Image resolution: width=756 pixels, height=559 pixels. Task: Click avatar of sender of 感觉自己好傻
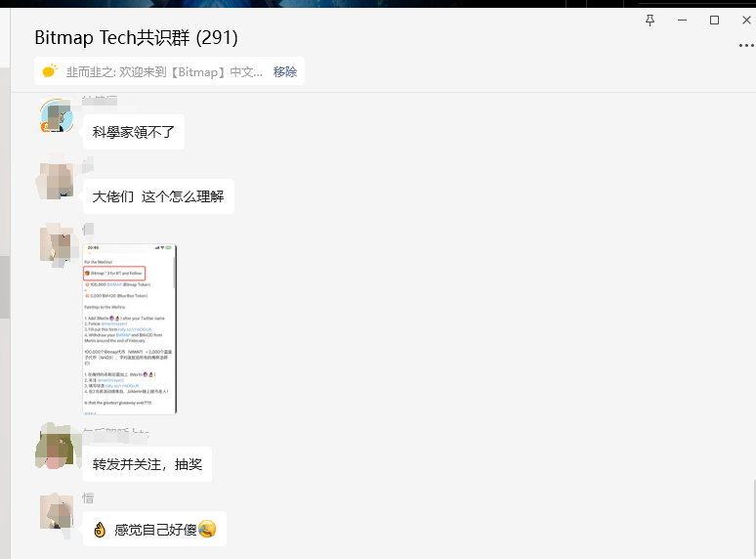point(57,513)
